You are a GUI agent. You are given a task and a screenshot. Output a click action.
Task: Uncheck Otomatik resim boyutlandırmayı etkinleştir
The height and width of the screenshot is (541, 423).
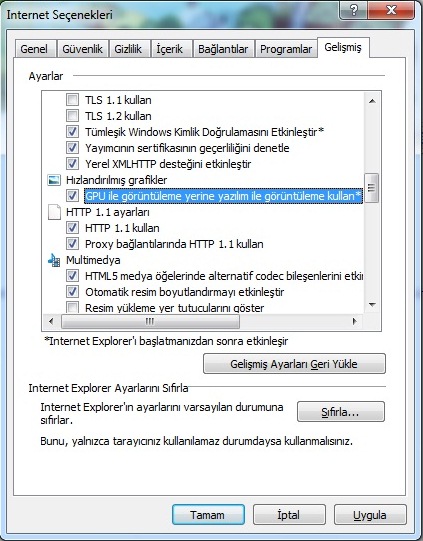point(72,292)
